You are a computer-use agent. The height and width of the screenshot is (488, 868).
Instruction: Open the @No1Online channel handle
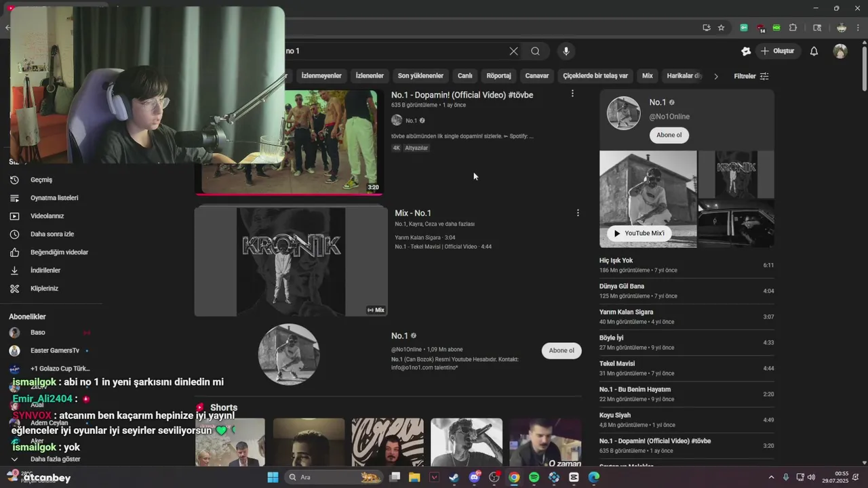(x=669, y=117)
